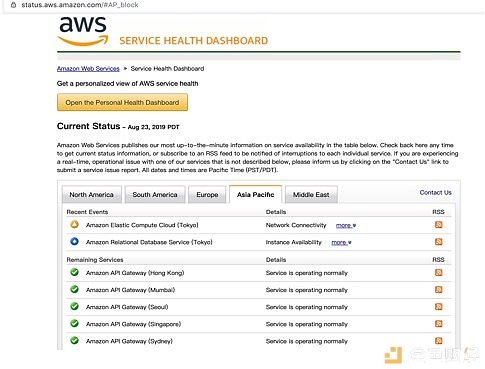Click the browser address bar URL

pos(80,5)
